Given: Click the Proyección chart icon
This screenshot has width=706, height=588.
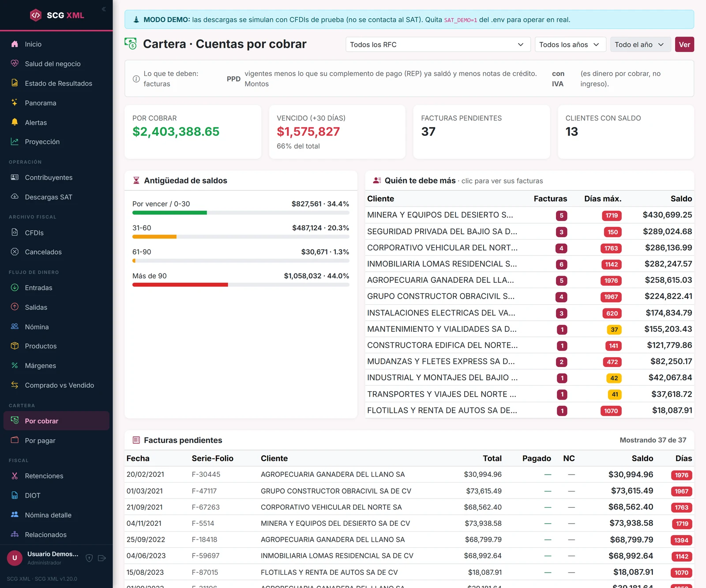Looking at the screenshot, I should [x=15, y=142].
